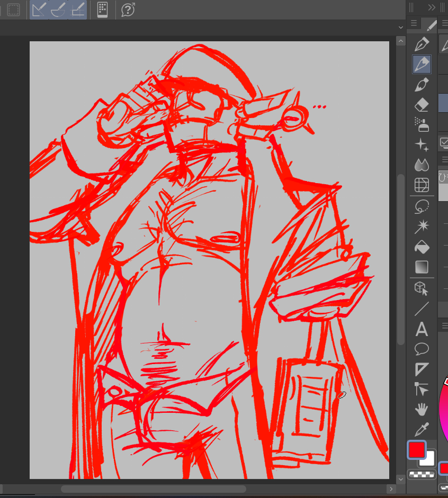
Task: Select the red main color swatch
Action: pyautogui.click(x=416, y=450)
